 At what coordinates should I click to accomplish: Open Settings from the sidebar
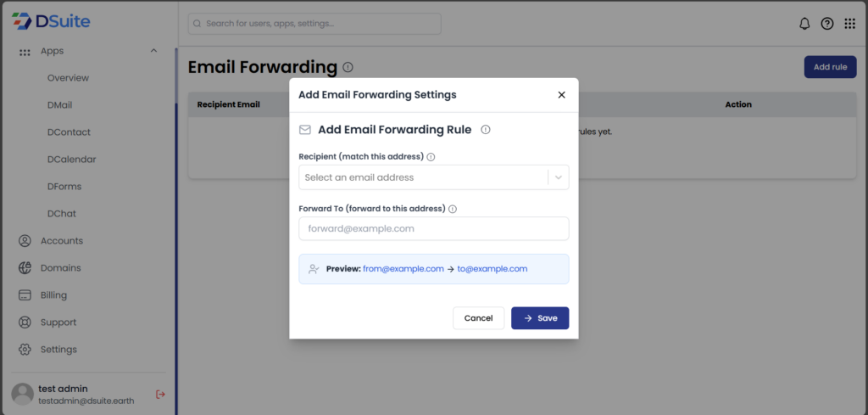coord(58,350)
